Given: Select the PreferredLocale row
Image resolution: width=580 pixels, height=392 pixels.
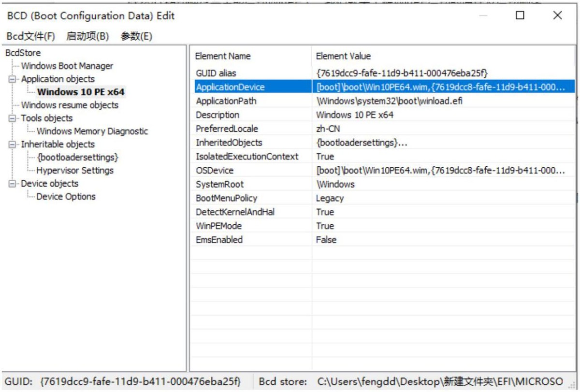Looking at the screenshot, I should tap(382, 129).
